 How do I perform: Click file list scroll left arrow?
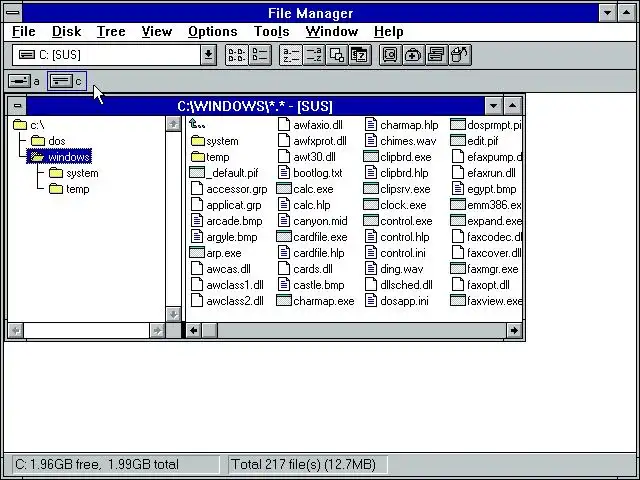tap(194, 330)
